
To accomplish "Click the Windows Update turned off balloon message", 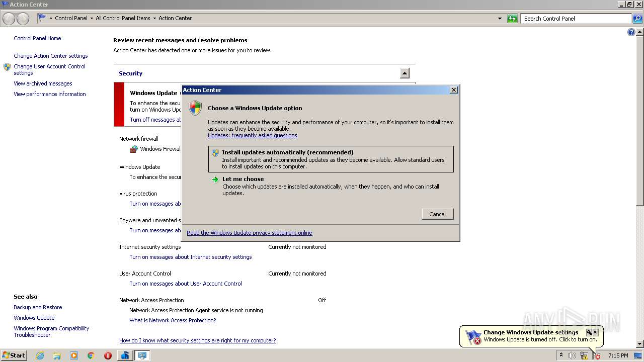I will pos(540,339).
